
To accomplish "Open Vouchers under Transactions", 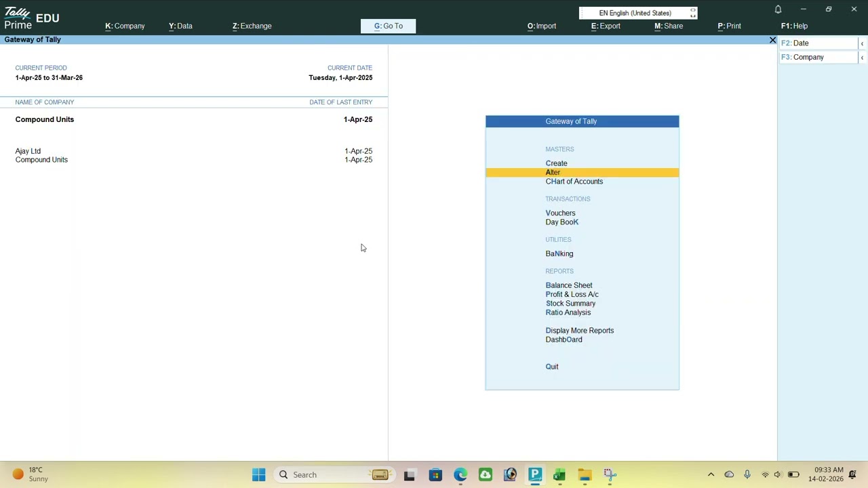I will (560, 213).
